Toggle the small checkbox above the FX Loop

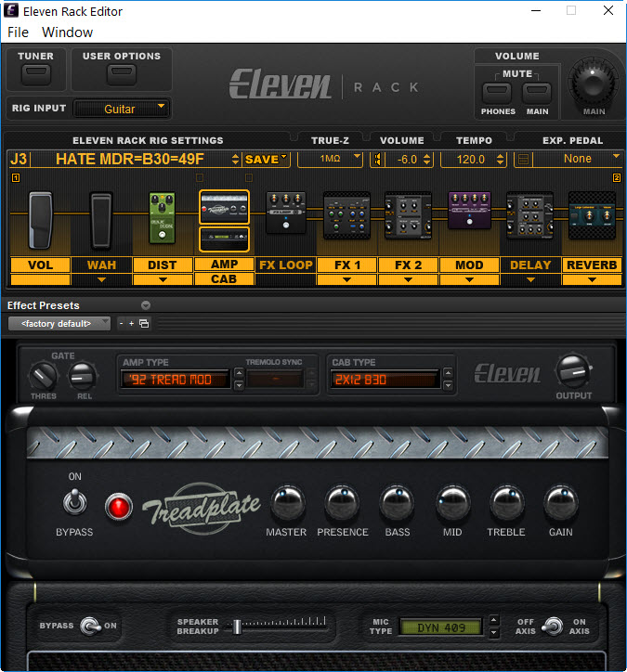click(249, 177)
